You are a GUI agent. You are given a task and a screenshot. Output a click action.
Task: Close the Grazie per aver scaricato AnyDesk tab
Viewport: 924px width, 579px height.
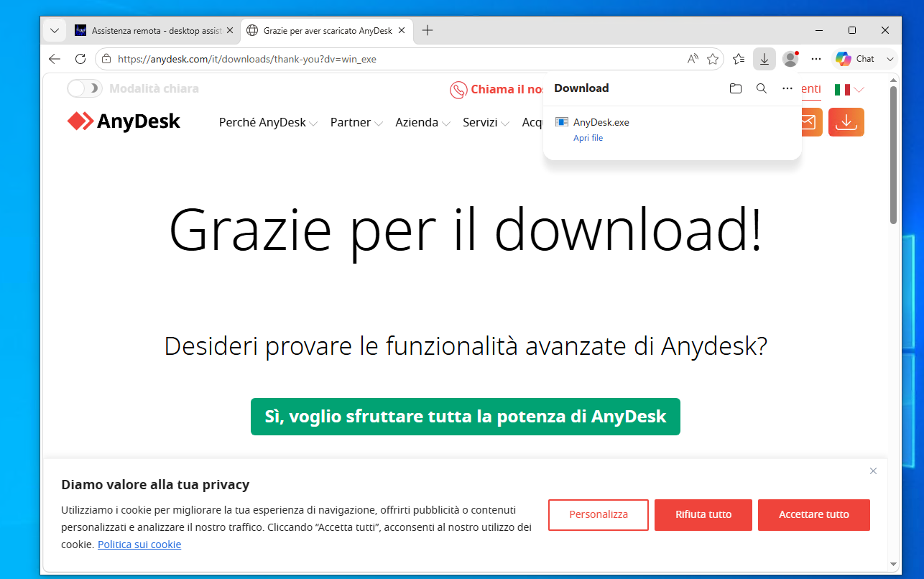[x=402, y=30]
